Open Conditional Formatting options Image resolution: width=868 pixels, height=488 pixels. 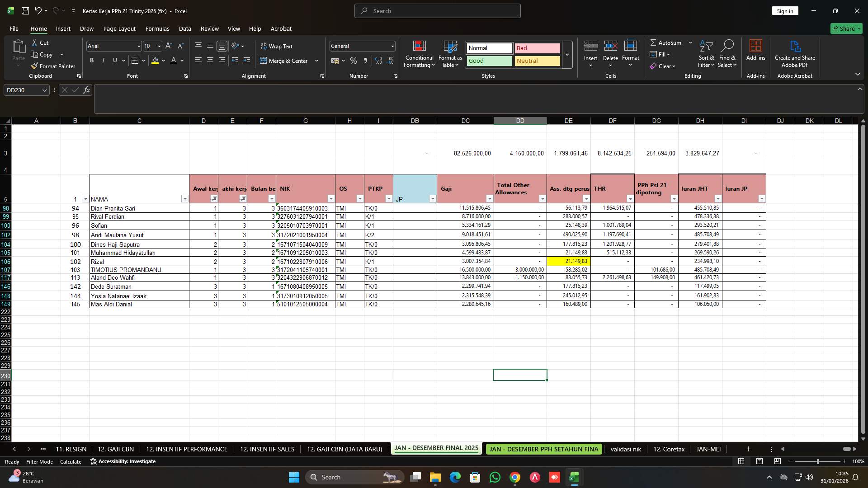[x=419, y=54]
